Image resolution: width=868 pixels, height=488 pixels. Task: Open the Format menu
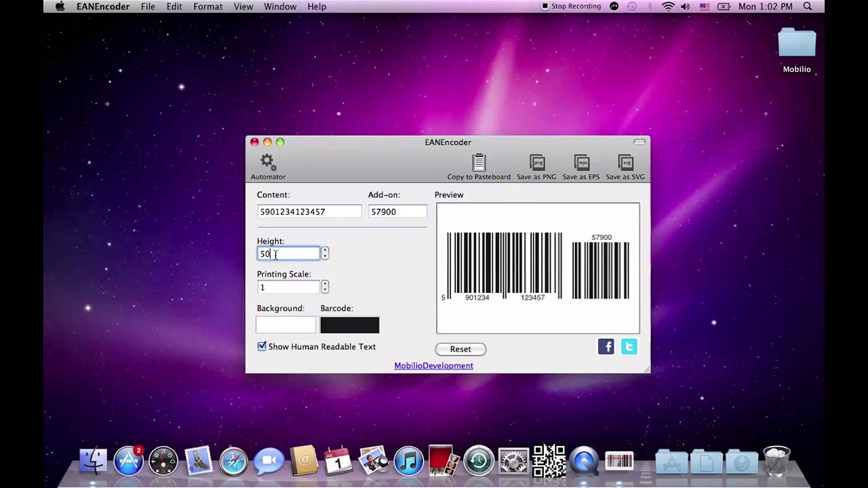click(x=208, y=6)
